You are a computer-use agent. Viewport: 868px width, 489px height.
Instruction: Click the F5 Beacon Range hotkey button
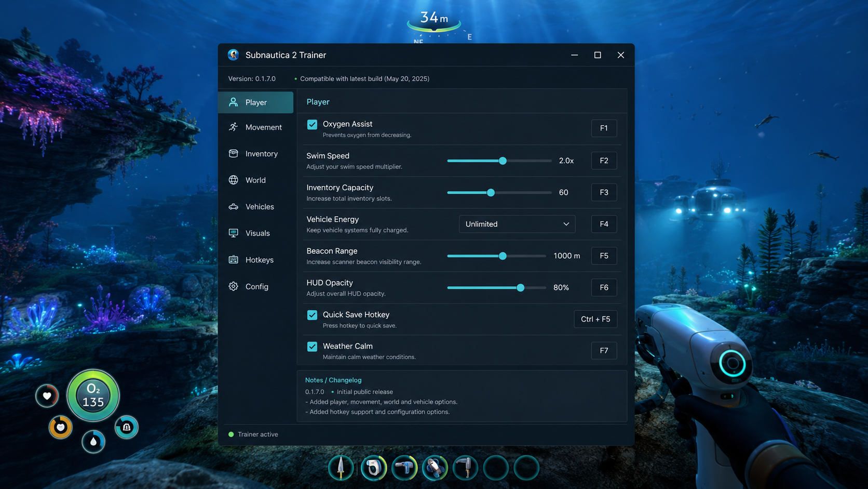click(604, 256)
